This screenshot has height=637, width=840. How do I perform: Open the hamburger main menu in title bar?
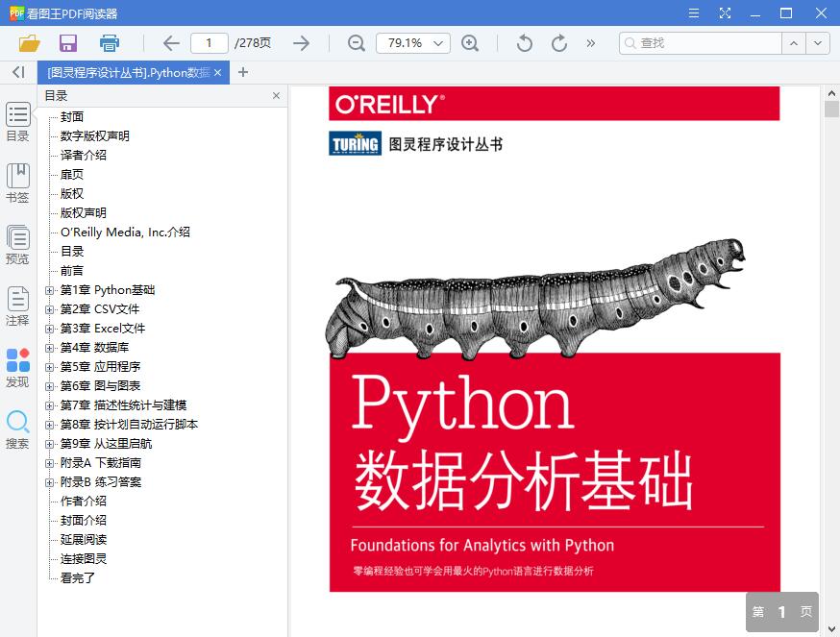click(x=694, y=12)
